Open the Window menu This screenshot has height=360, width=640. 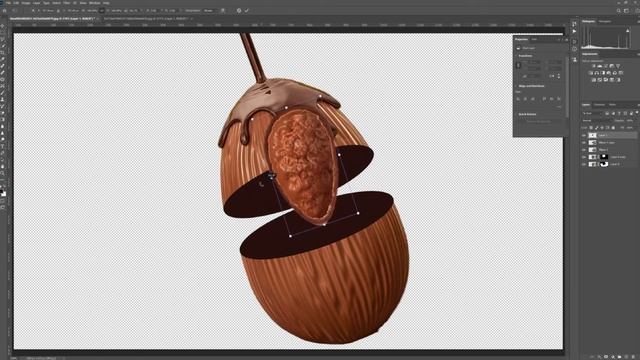(95, 3)
